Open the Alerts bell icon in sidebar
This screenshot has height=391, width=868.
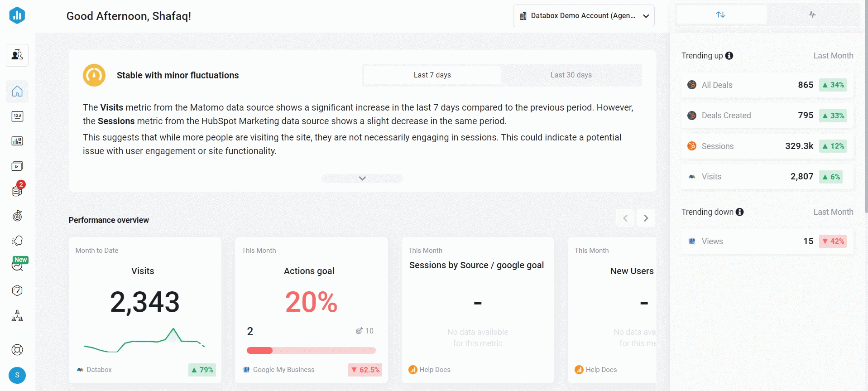tap(17, 241)
